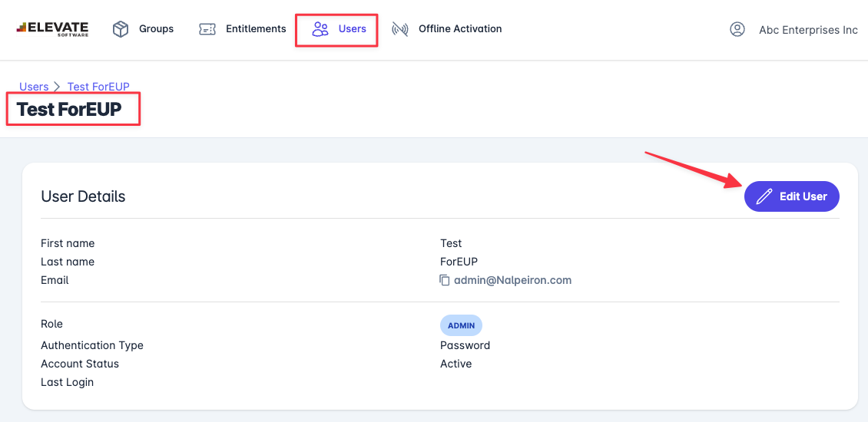Open the Offline Activation section
The width and height of the screenshot is (868, 422).
[x=460, y=29]
